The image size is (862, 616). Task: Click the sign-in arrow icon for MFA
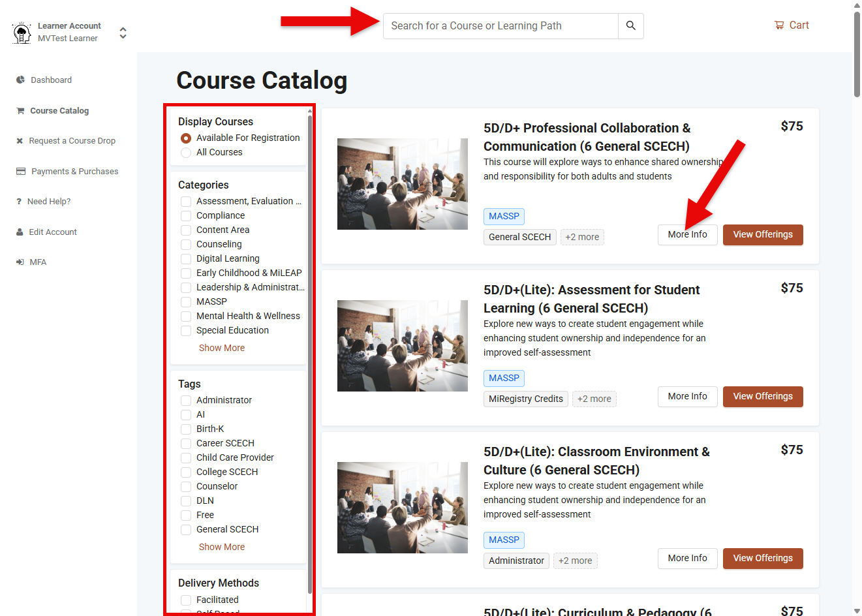coord(20,262)
